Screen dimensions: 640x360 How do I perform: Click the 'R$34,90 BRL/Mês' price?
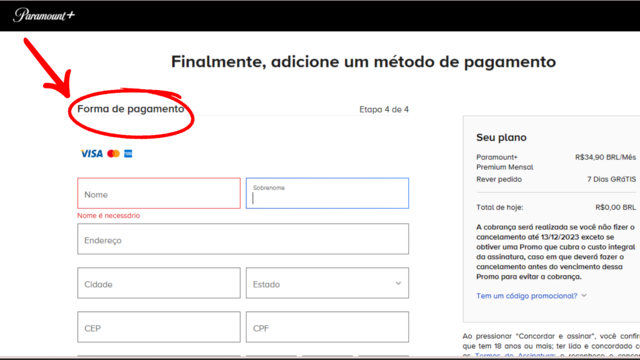605,157
